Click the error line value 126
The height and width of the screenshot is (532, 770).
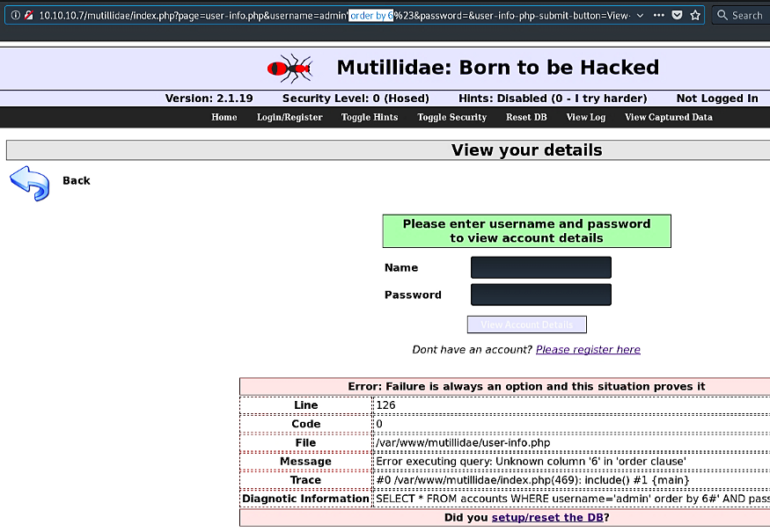click(385, 404)
